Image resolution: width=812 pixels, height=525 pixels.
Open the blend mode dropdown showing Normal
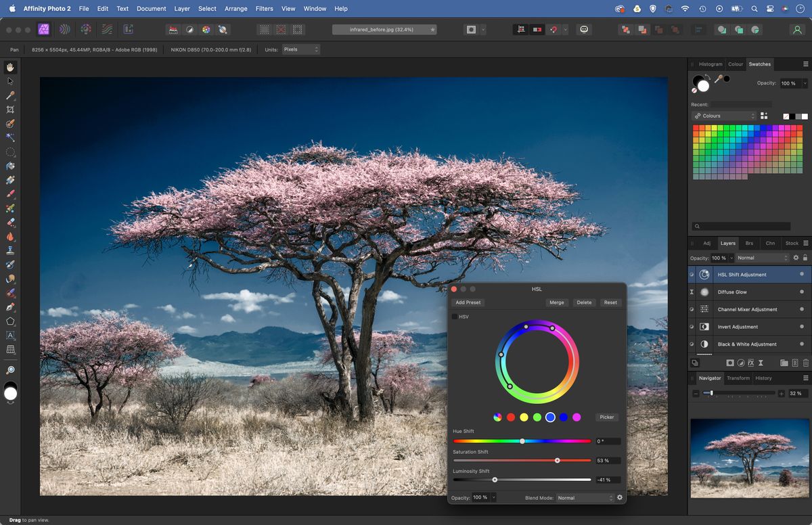(x=763, y=258)
